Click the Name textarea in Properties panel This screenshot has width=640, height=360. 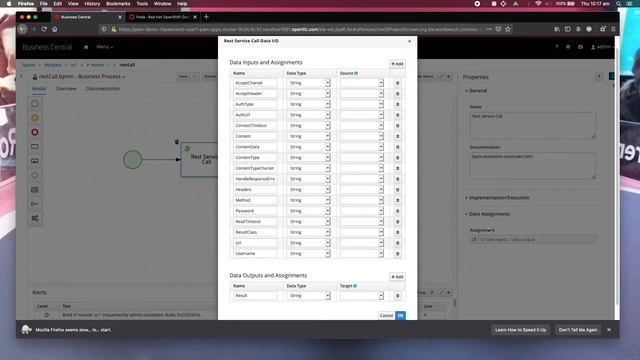pos(533,126)
